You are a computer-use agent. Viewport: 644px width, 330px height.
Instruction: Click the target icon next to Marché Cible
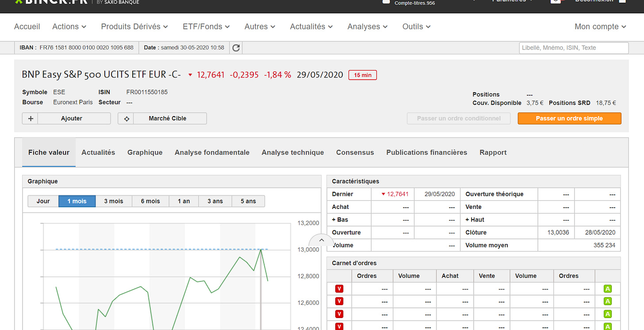pyautogui.click(x=126, y=118)
